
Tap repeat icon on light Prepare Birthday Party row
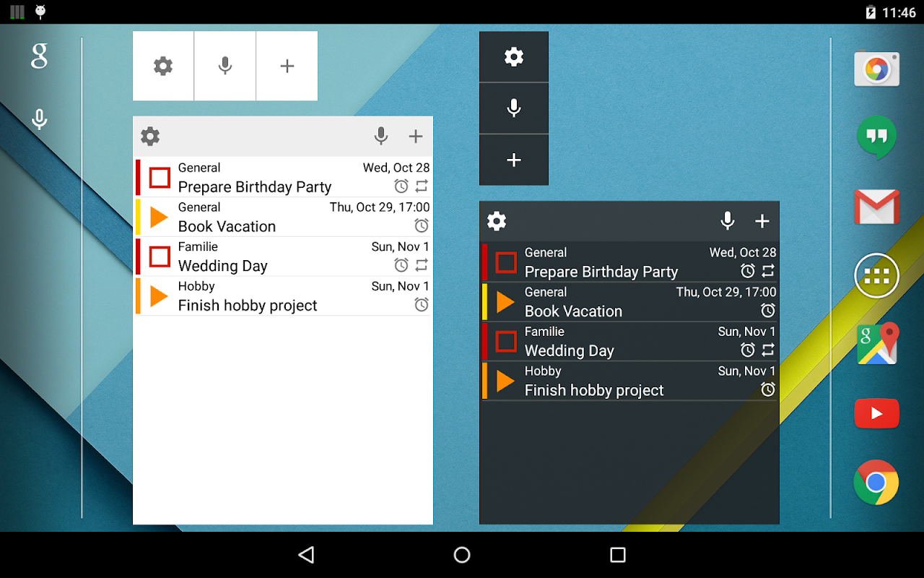pos(422,186)
